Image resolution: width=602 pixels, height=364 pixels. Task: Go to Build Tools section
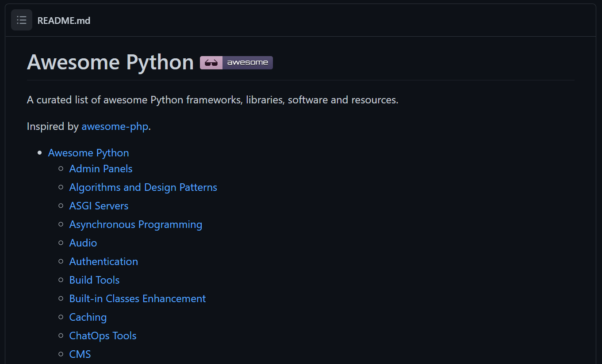point(95,280)
